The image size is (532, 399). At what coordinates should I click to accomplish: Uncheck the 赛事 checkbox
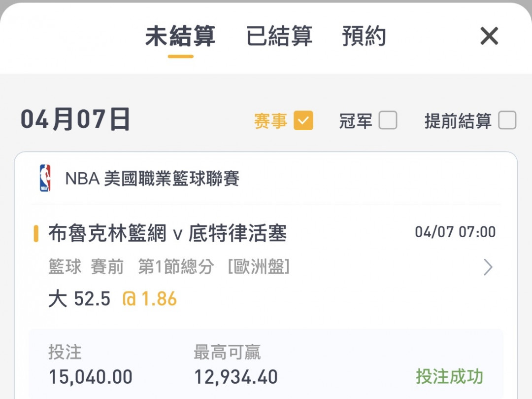[303, 120]
